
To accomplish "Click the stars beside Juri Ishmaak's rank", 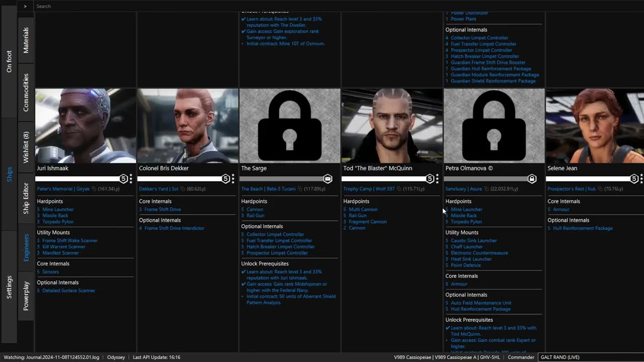I will point(131,178).
